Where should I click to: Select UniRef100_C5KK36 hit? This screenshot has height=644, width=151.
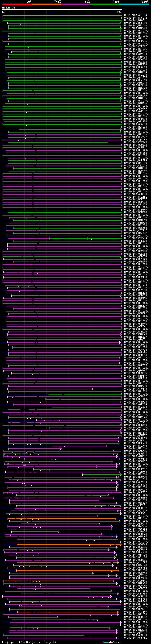[135, 451]
